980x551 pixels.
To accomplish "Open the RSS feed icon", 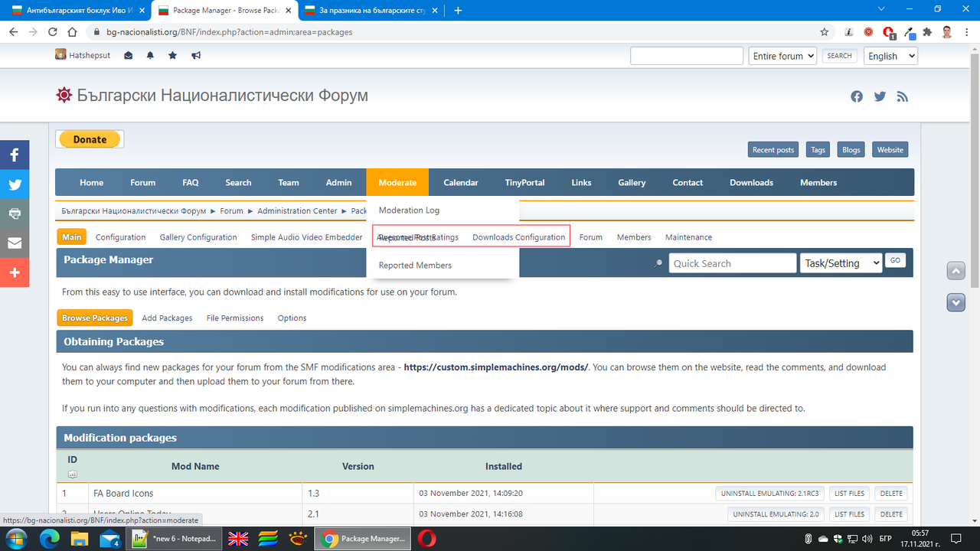I will click(903, 96).
